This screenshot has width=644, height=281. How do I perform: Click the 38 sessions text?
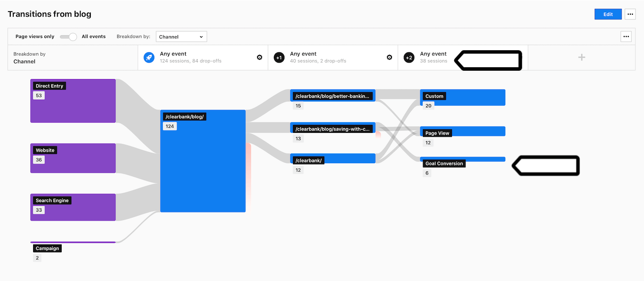click(x=433, y=61)
